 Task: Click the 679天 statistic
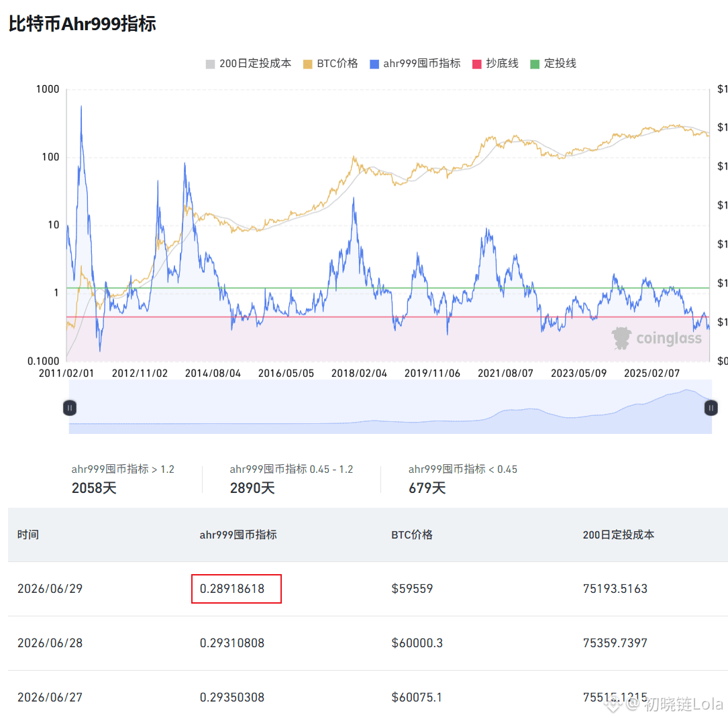click(427, 488)
